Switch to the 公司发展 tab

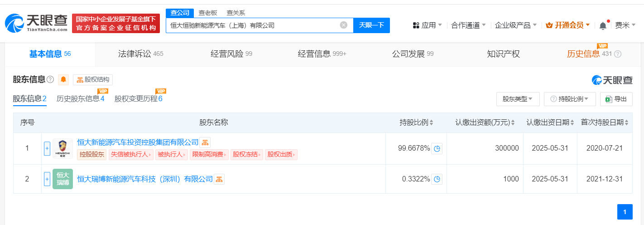[x=413, y=54]
